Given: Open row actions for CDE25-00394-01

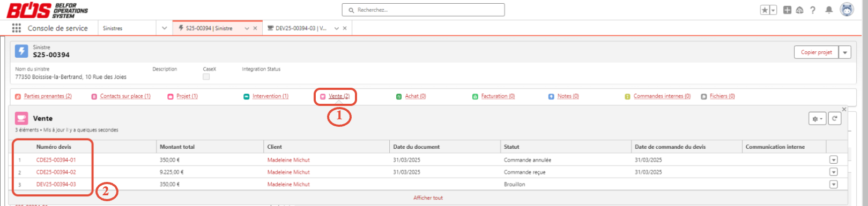Looking at the screenshot, I should pyautogui.click(x=833, y=159).
